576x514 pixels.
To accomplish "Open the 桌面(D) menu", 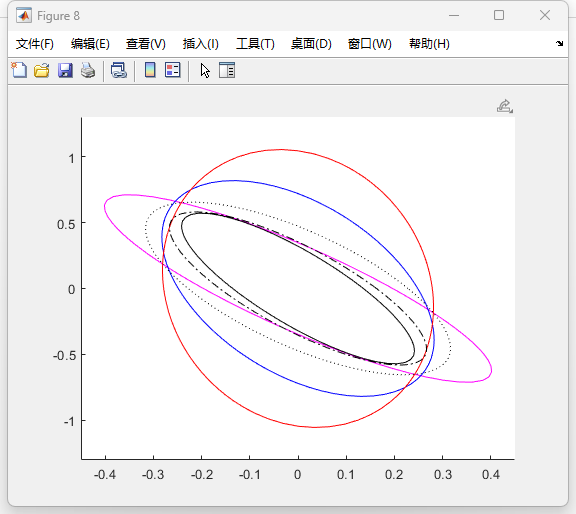I will [x=311, y=44].
